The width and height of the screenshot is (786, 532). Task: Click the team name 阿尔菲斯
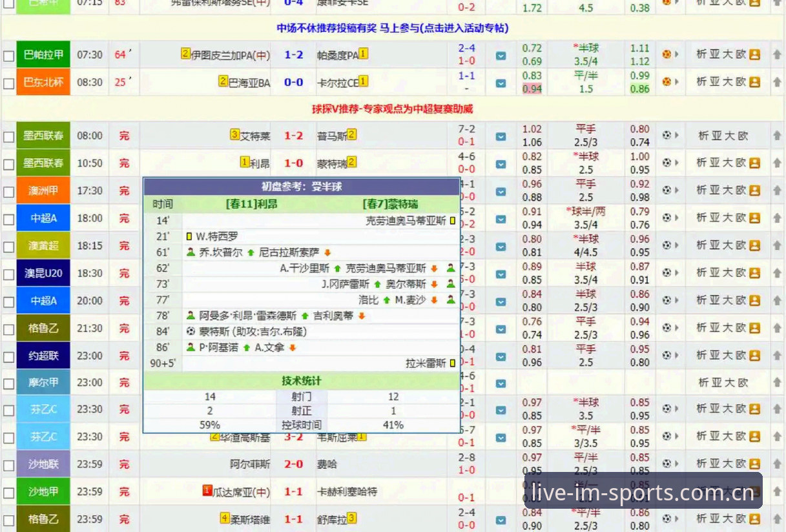click(x=251, y=464)
